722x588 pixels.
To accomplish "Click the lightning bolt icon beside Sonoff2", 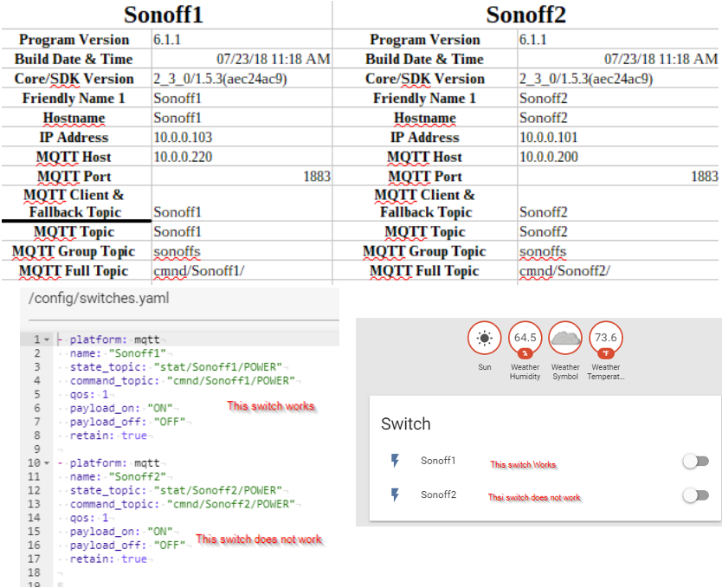I will [396, 494].
